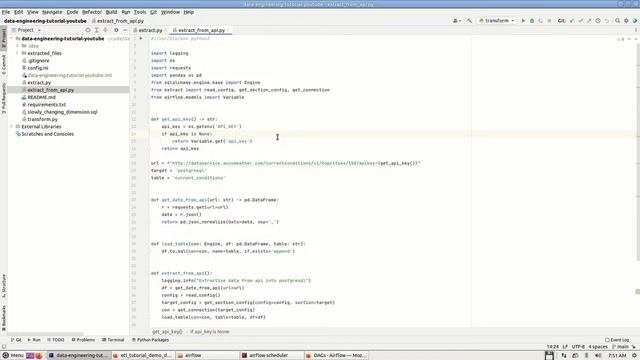Toggle the Structure side tool window
Image resolution: width=640 pixels, height=360 pixels.
4,285
